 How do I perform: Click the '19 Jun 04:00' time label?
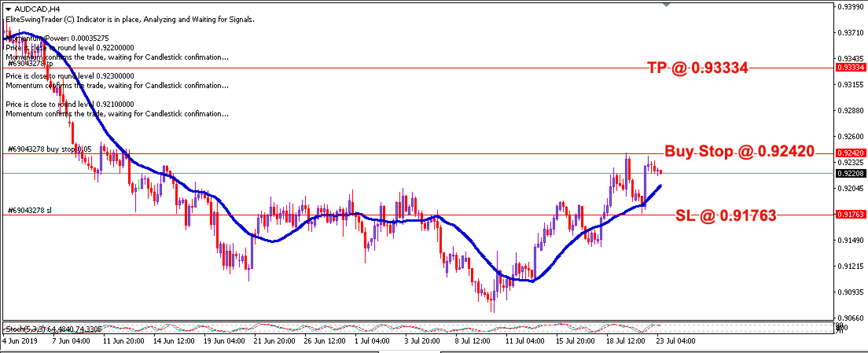224,341
